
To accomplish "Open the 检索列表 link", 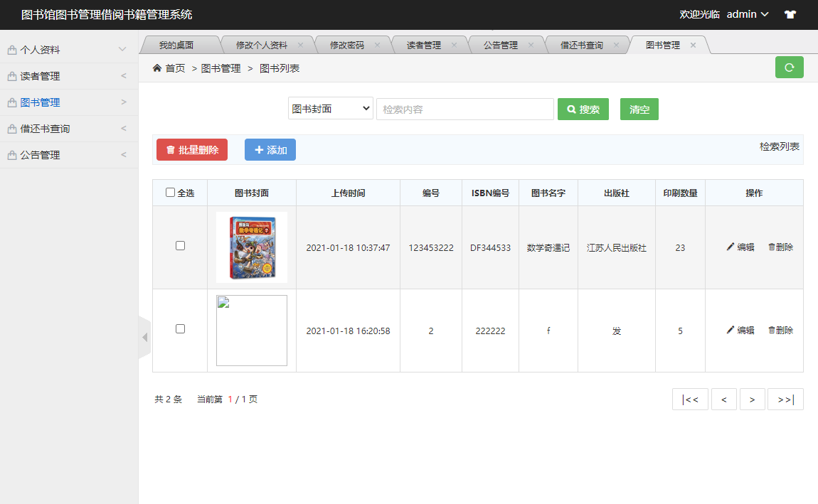I will point(780,146).
